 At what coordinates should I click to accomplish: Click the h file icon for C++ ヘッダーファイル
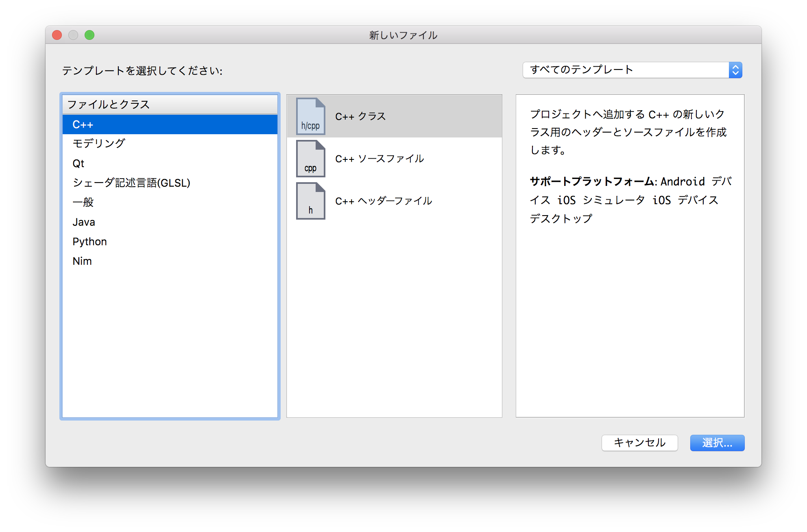pos(310,201)
